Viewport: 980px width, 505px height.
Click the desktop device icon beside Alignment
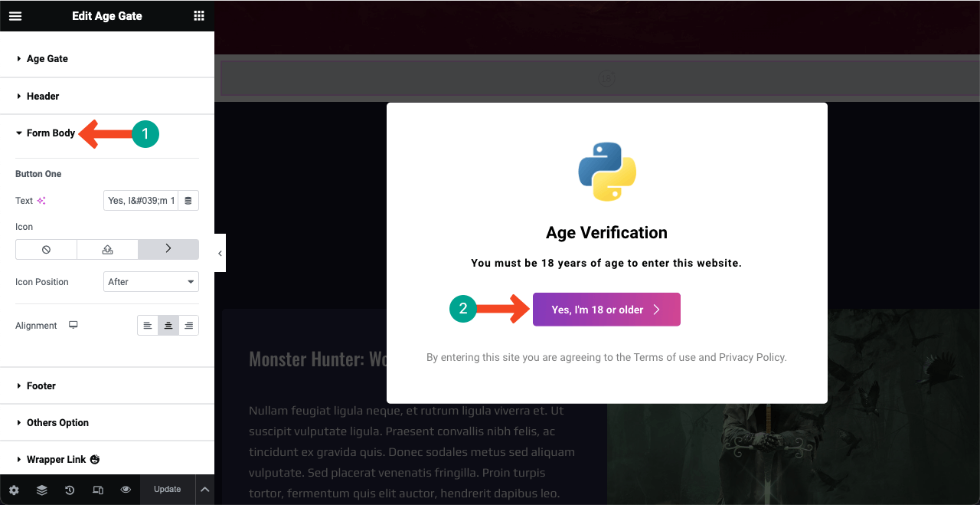coord(73,324)
